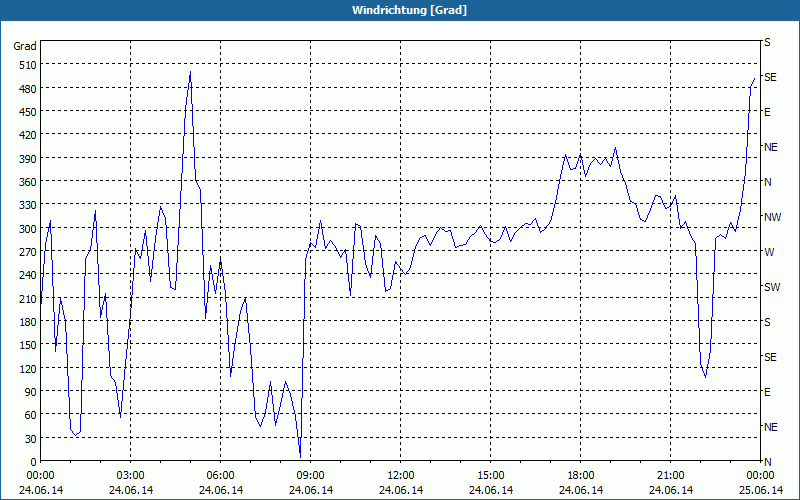Click the 300 y-axis value

(28, 229)
